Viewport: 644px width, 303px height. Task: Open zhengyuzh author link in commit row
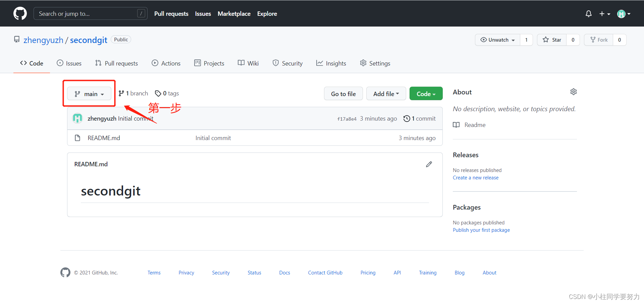pyautogui.click(x=102, y=119)
